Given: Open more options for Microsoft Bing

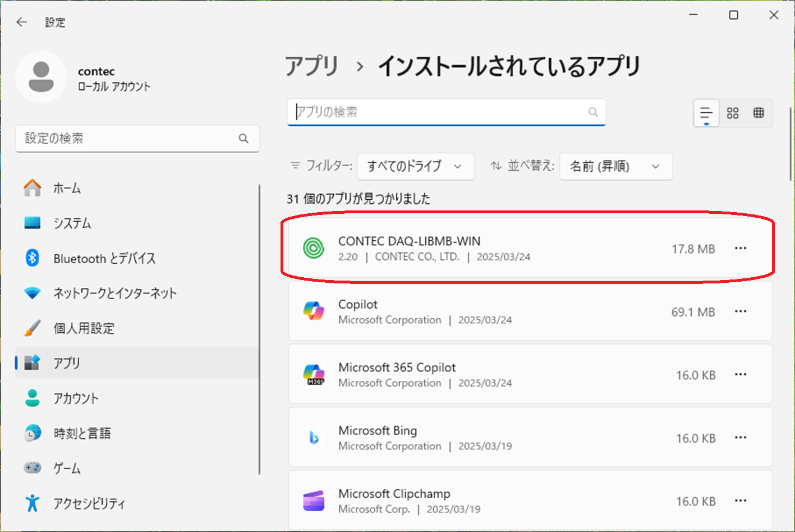Looking at the screenshot, I should (741, 438).
